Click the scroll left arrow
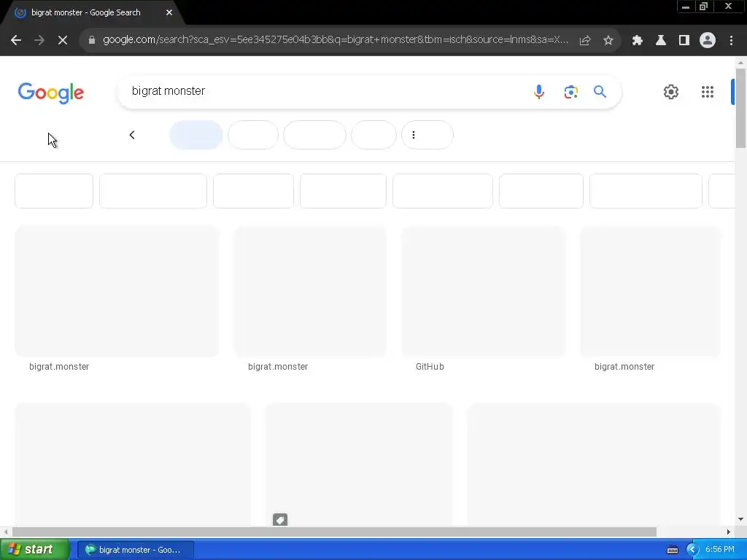This screenshot has height=560, width=747. 6,532
